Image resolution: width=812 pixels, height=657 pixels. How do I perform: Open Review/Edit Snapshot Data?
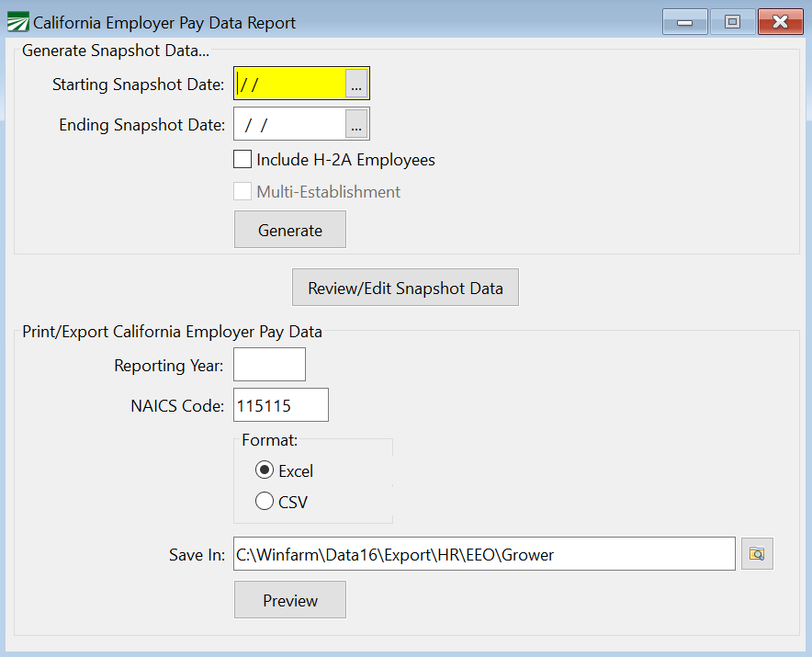click(405, 288)
